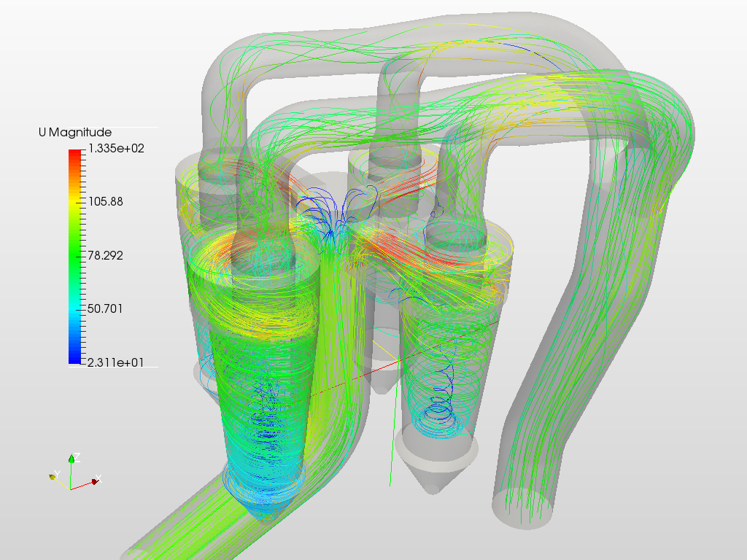Click the Y axis label
This screenshot has width=747, height=560.
click(57, 472)
